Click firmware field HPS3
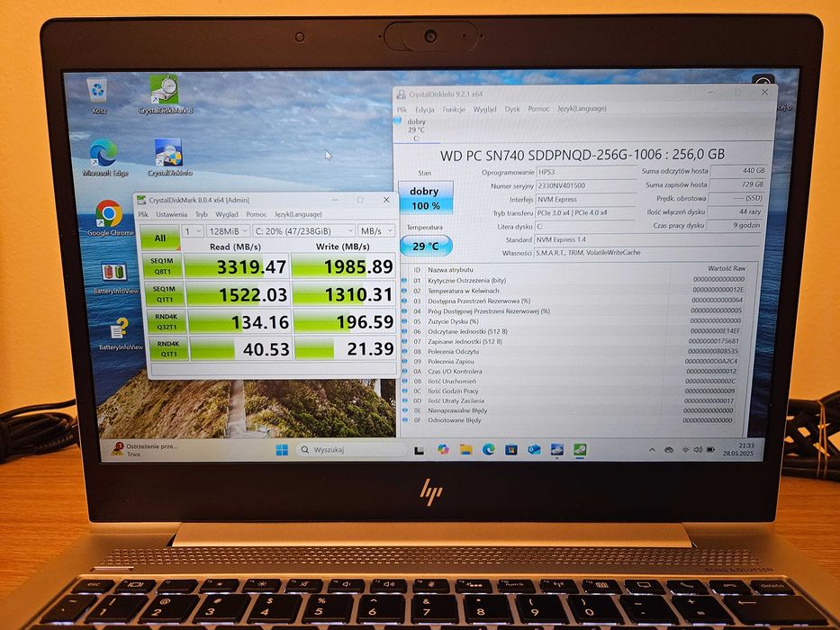The height and width of the screenshot is (630, 840). 586,172
